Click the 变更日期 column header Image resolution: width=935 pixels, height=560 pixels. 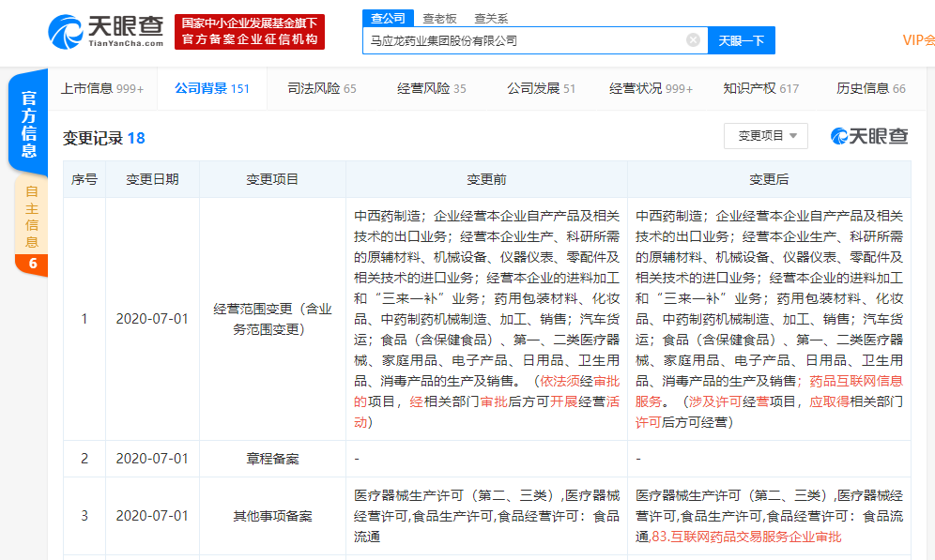[x=152, y=179]
